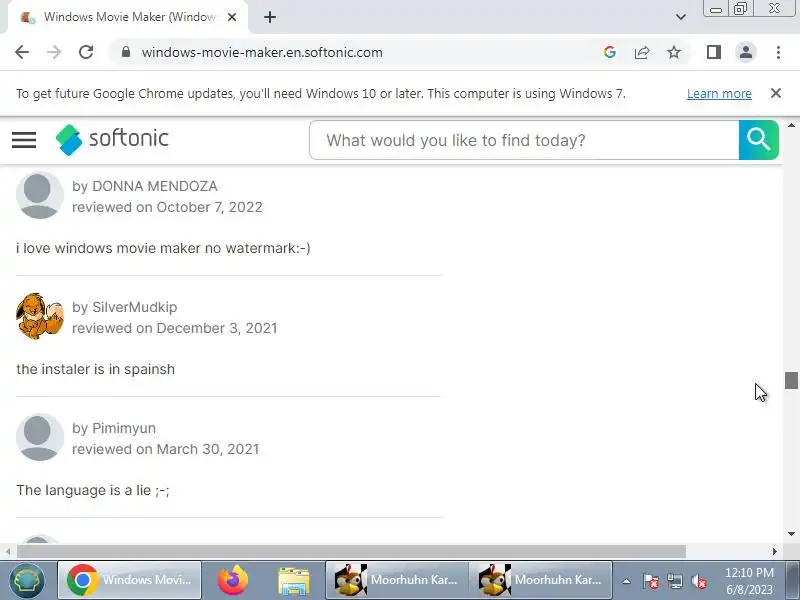Click horizontal scroll right arrow
This screenshot has width=800, height=600.
(774, 552)
